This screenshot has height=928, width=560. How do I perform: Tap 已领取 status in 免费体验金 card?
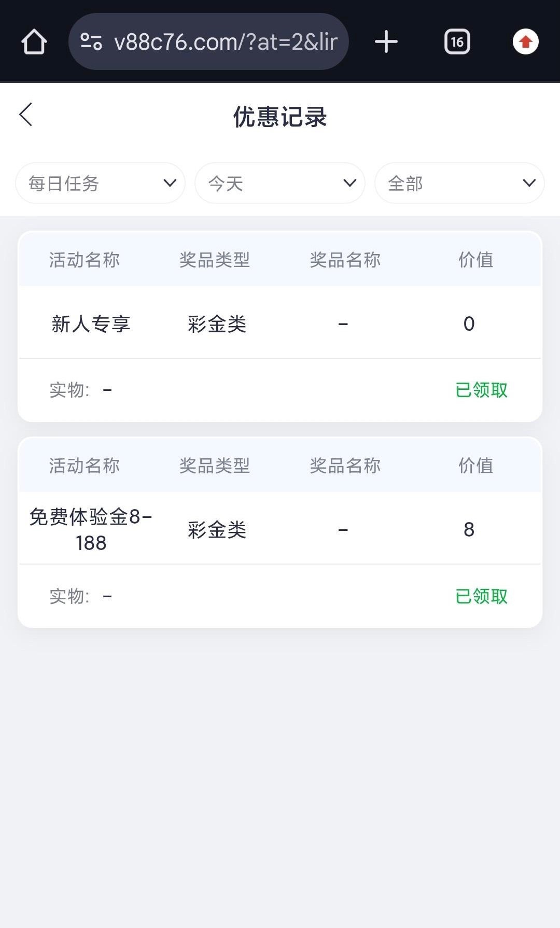[x=481, y=596]
